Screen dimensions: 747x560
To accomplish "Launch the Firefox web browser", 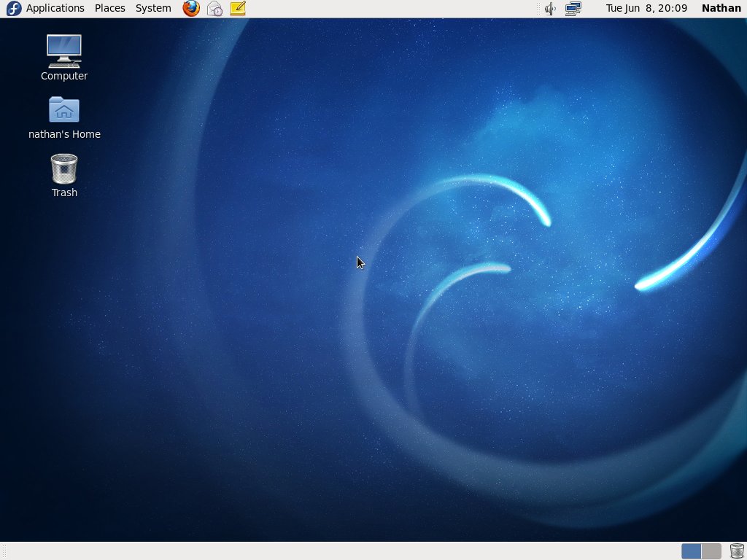I will pyautogui.click(x=191, y=9).
